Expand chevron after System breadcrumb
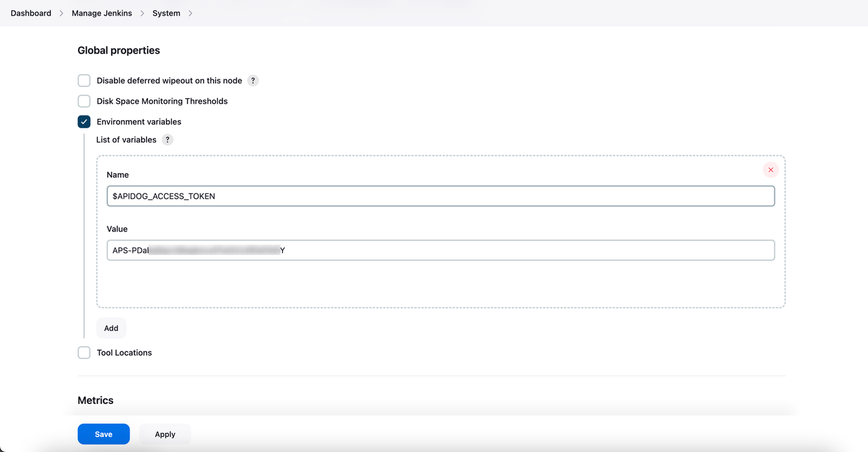868x452 pixels. [191, 13]
